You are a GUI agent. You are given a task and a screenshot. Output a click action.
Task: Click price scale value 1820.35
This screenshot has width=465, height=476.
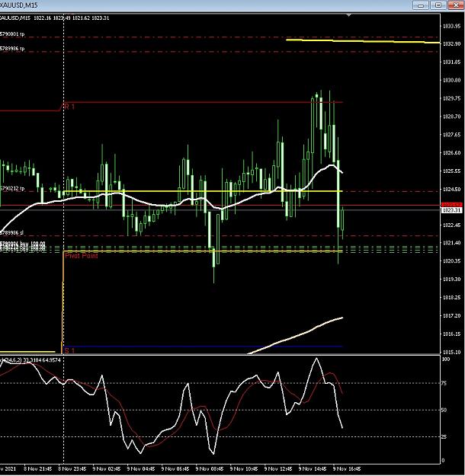(x=451, y=261)
